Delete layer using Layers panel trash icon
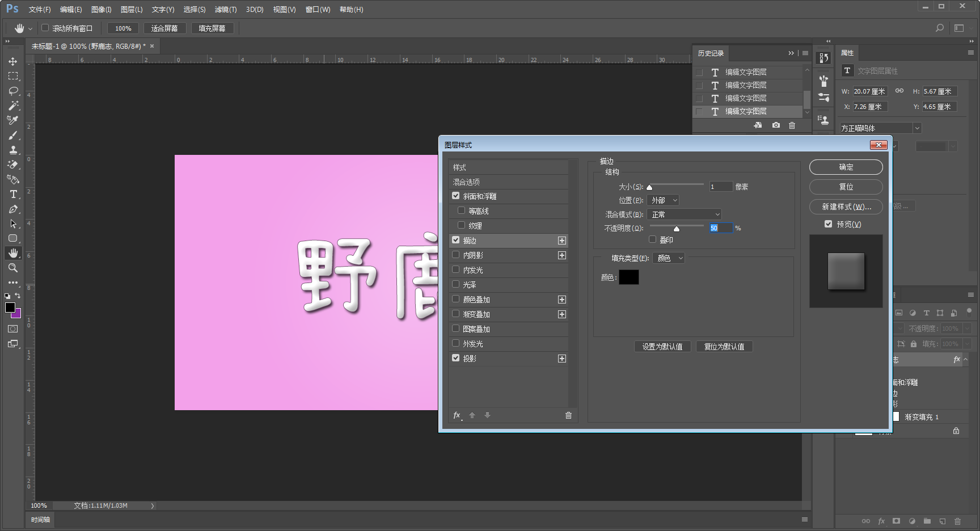This screenshot has width=980, height=531. click(958, 521)
